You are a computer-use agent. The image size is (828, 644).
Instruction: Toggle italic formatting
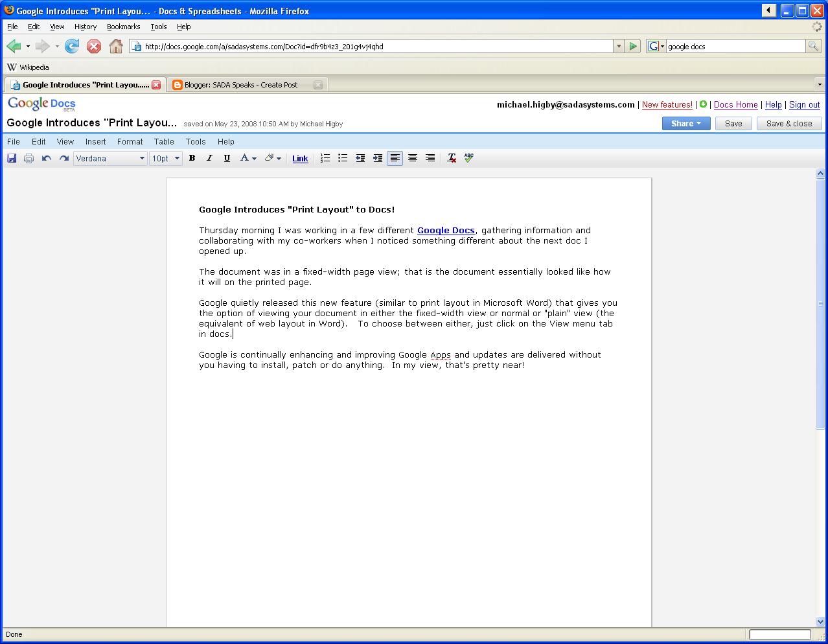[209, 158]
